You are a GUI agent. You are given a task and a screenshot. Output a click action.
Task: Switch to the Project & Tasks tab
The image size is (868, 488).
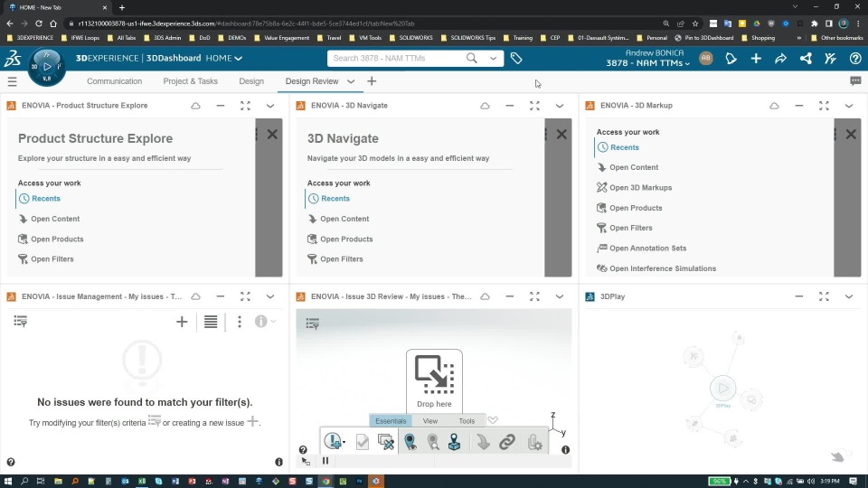click(x=191, y=81)
